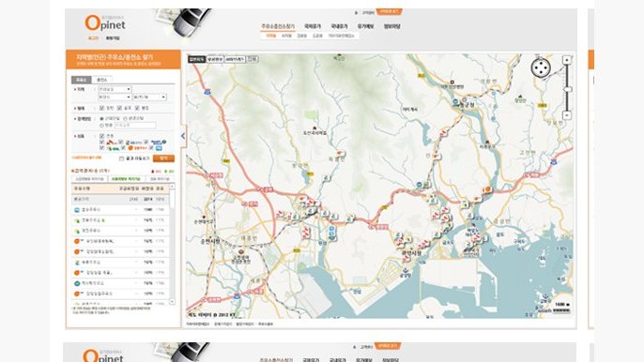Select the green-highlighted middle results sort tab
Image resolution: width=644 pixels, height=362 pixels.
click(126, 179)
